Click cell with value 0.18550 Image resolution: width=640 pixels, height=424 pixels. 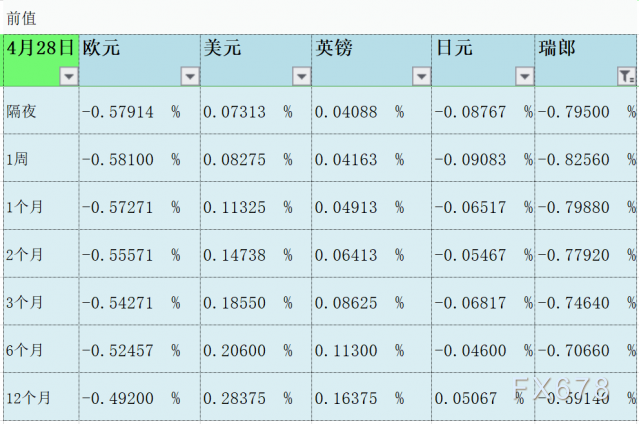tap(256, 301)
